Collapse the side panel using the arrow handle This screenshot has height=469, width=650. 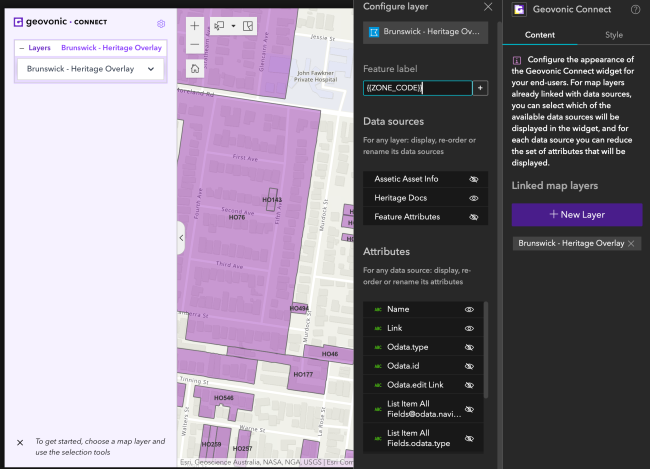click(181, 238)
